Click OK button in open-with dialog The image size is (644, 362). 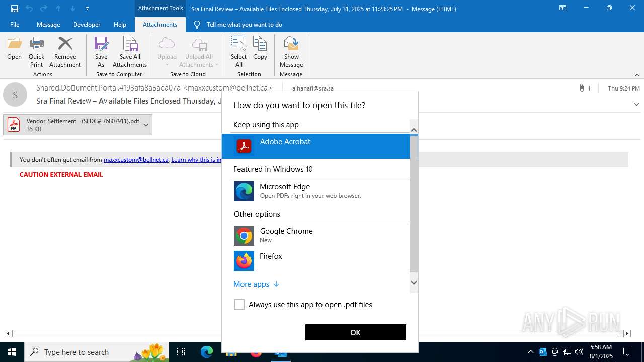(356, 332)
